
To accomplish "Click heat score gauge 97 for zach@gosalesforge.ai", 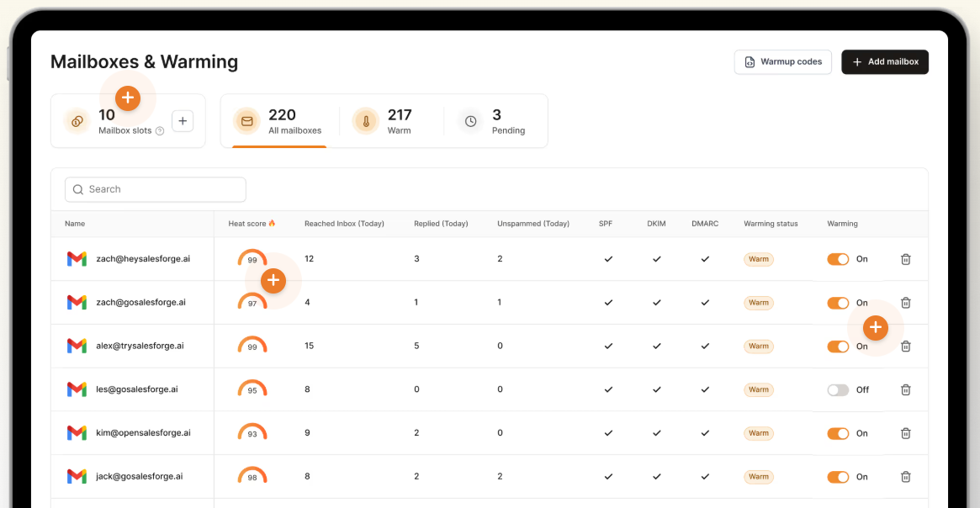I will (252, 302).
